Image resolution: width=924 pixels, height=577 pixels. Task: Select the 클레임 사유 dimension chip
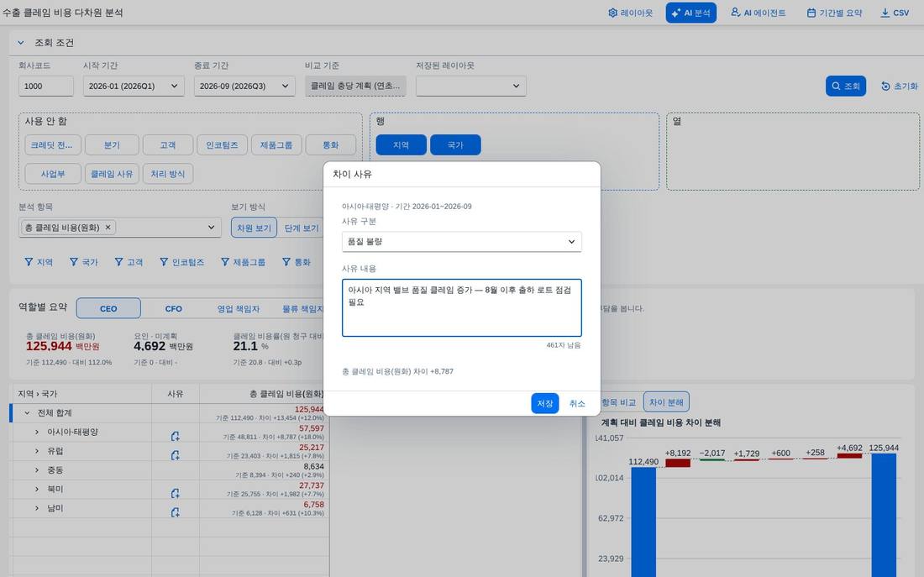point(112,174)
